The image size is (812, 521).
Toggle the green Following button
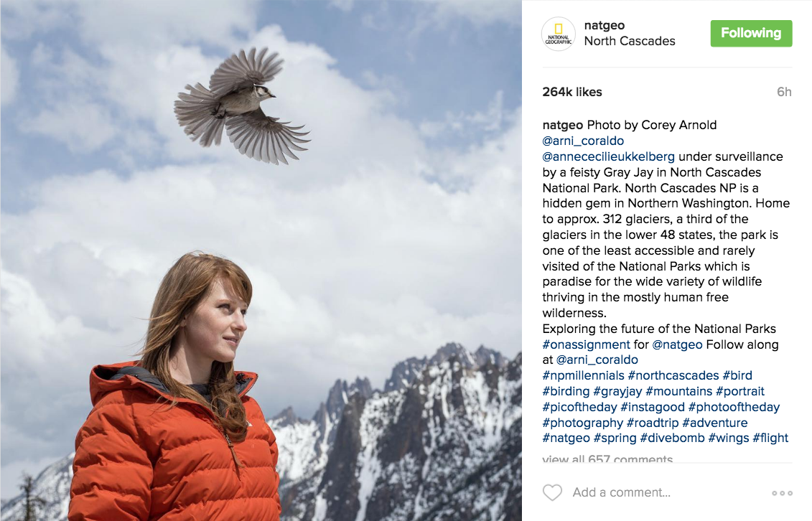751,34
